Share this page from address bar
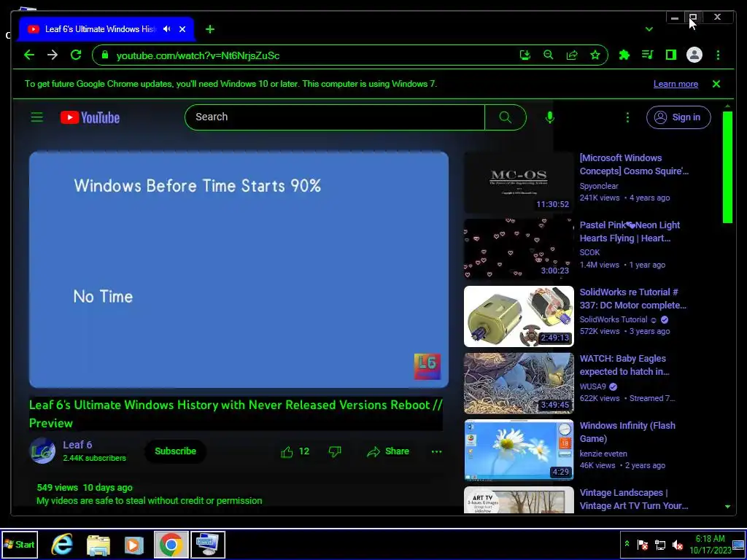Screen dimensions: 747x560 572,55
